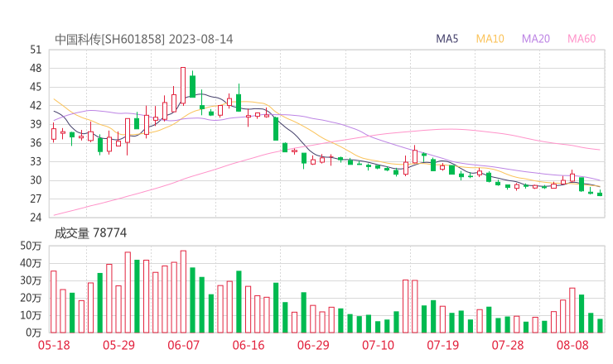Click the 06-29 date label
Viewport: 613px width, 364px height.
click(x=313, y=345)
